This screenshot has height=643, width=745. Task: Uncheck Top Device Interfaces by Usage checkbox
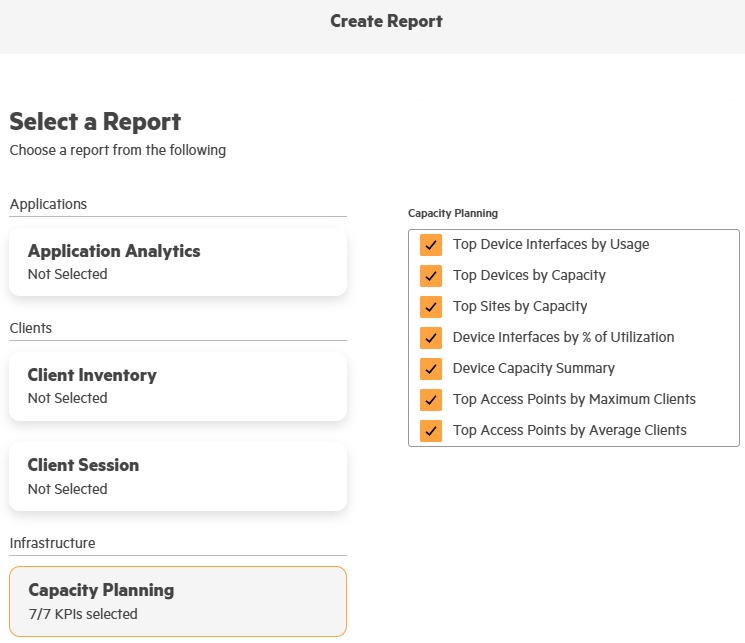pyautogui.click(x=431, y=245)
